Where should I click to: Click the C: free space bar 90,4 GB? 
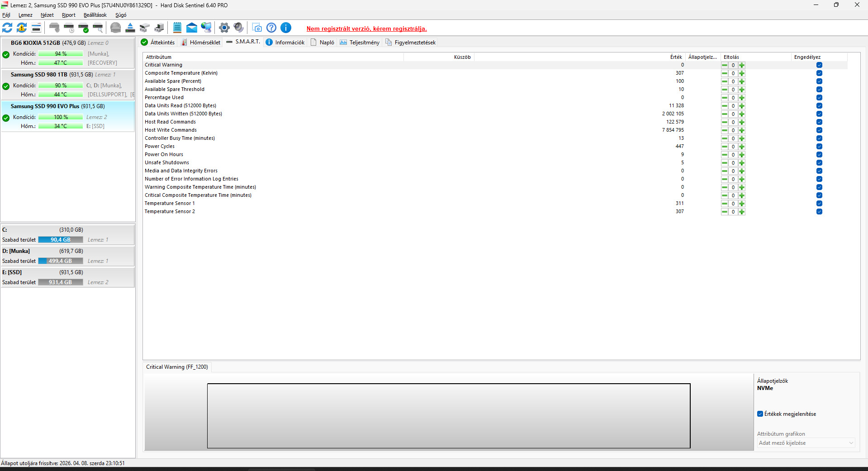coord(61,240)
